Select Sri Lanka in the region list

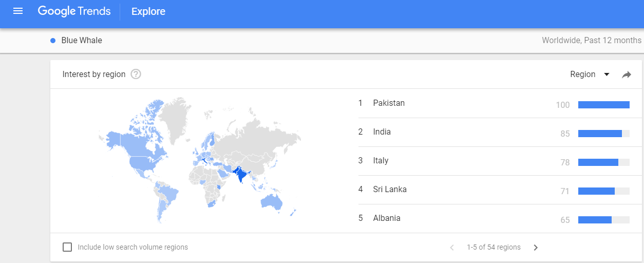pyautogui.click(x=390, y=190)
